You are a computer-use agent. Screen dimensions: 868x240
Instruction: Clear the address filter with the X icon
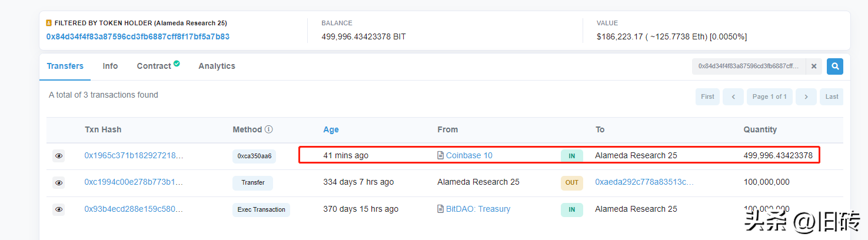tap(814, 66)
